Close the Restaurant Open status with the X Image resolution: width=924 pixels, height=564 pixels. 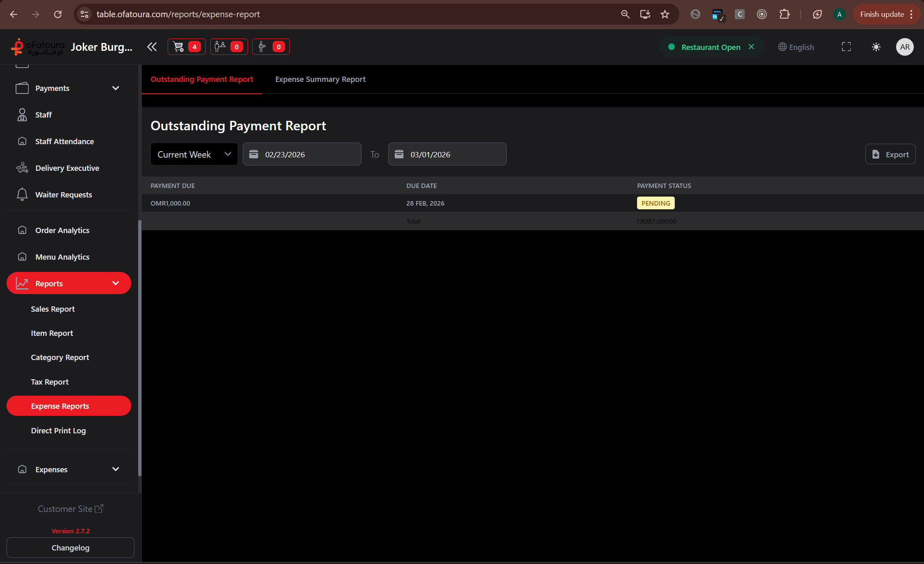point(751,47)
